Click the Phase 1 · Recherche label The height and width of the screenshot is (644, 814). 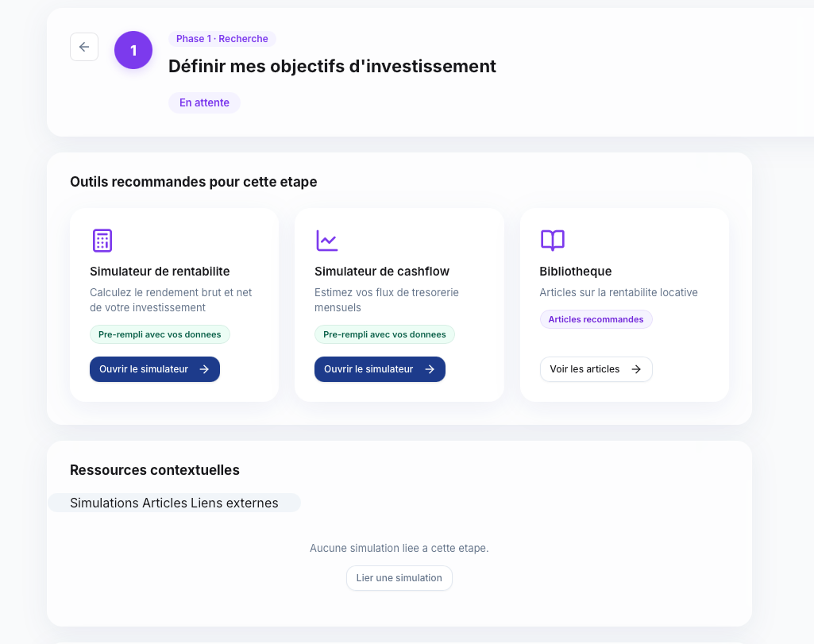222,38
